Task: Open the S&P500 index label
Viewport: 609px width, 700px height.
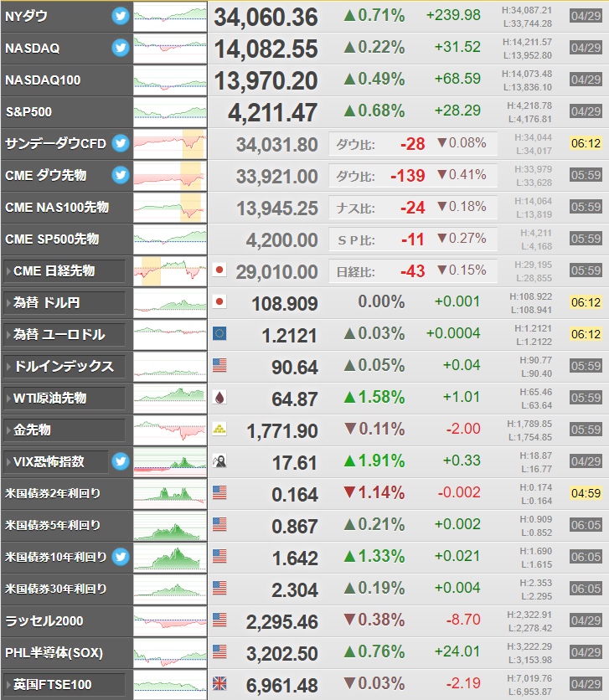Action: (28, 111)
